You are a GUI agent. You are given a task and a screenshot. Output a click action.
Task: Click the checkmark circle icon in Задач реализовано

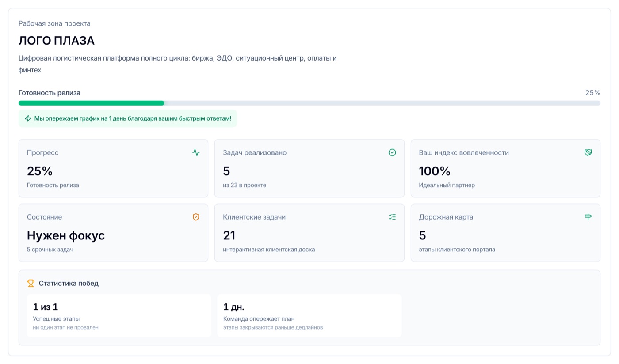click(x=392, y=152)
